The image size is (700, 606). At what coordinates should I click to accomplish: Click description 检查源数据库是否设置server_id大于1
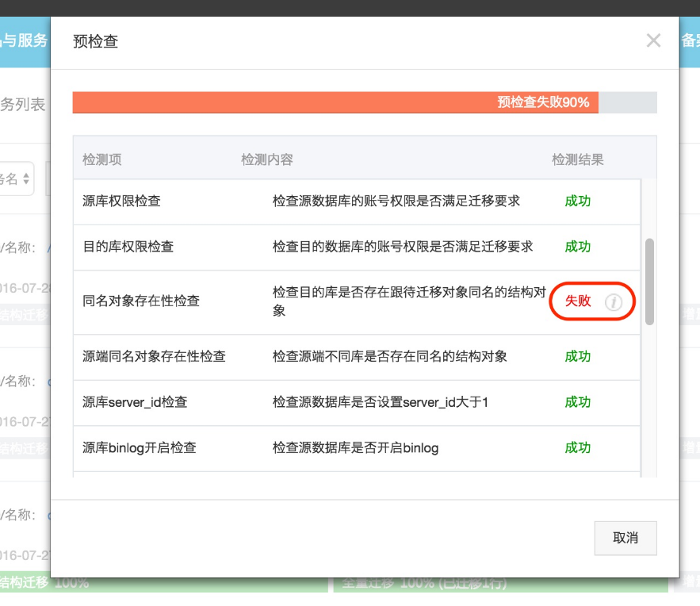coord(381,402)
